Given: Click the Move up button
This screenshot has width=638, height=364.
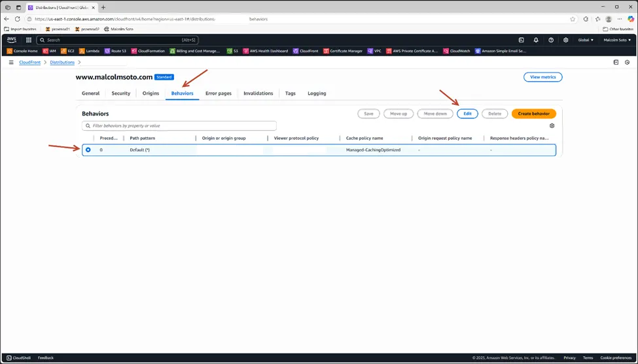Looking at the screenshot, I should [x=399, y=114].
